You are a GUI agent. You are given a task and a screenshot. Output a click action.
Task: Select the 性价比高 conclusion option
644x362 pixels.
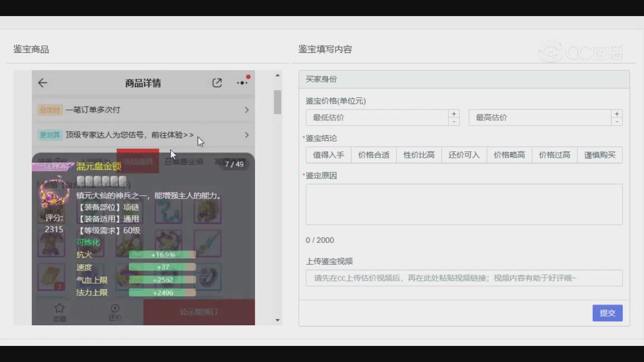pyautogui.click(x=419, y=155)
